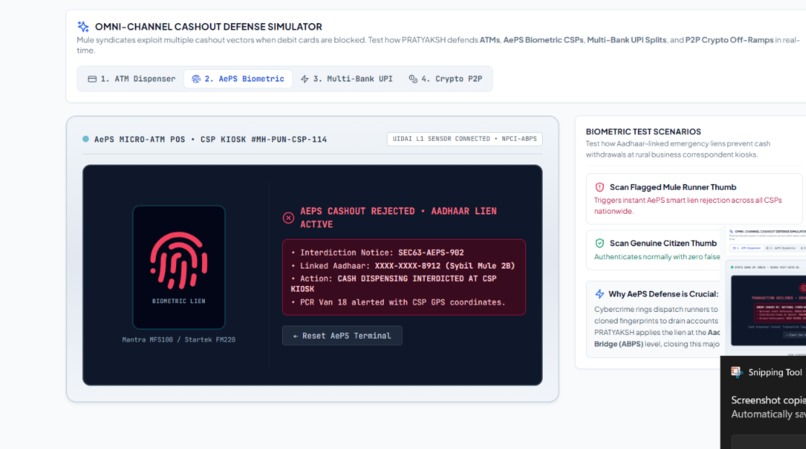Click the CASH DISPENSING INTERDICTED action line

pos(394,283)
